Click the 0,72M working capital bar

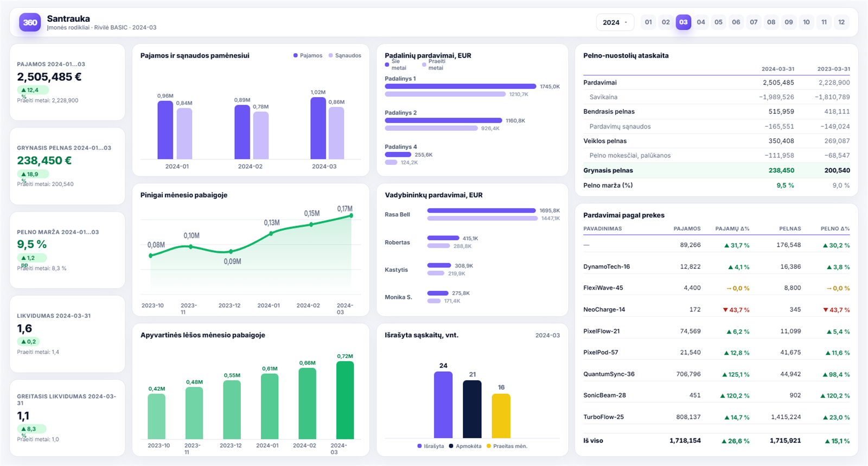point(345,400)
